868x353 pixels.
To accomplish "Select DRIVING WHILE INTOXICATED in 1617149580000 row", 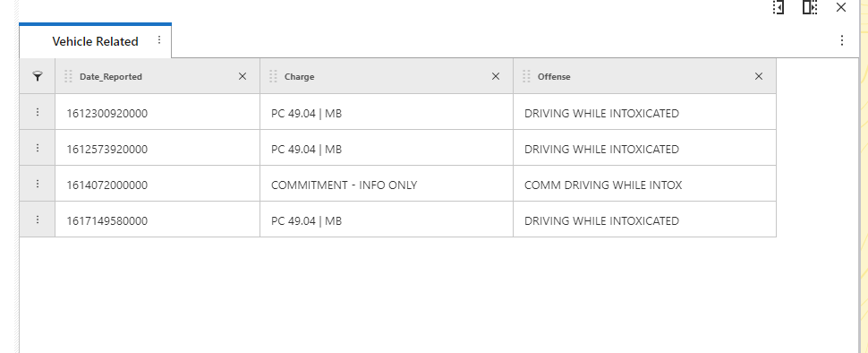I will tap(645, 220).
